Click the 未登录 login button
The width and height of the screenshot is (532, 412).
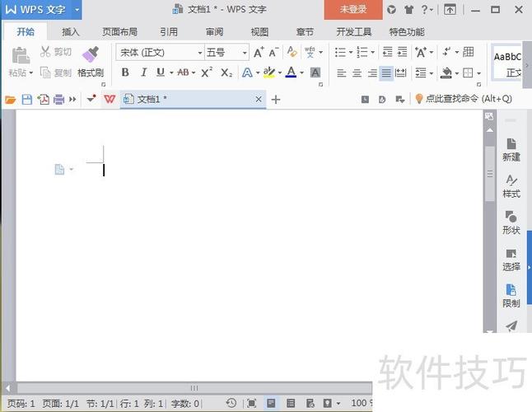[352, 9]
